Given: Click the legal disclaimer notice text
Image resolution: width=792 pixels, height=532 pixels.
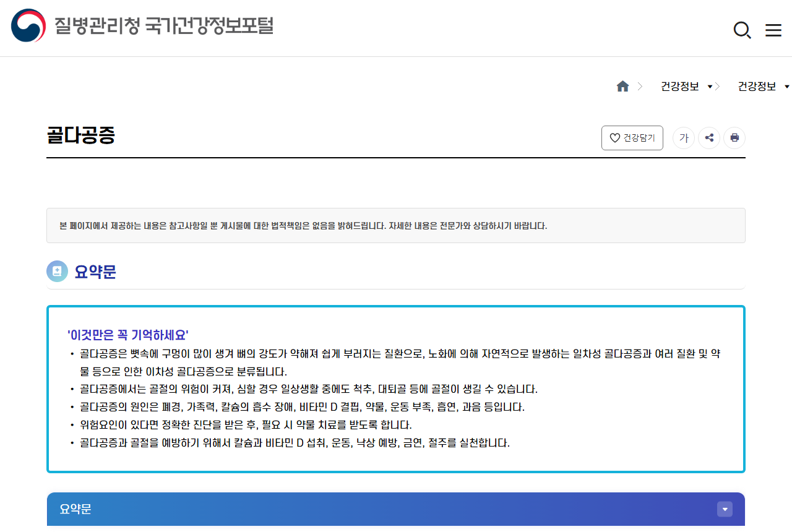Looking at the screenshot, I should pos(303,226).
